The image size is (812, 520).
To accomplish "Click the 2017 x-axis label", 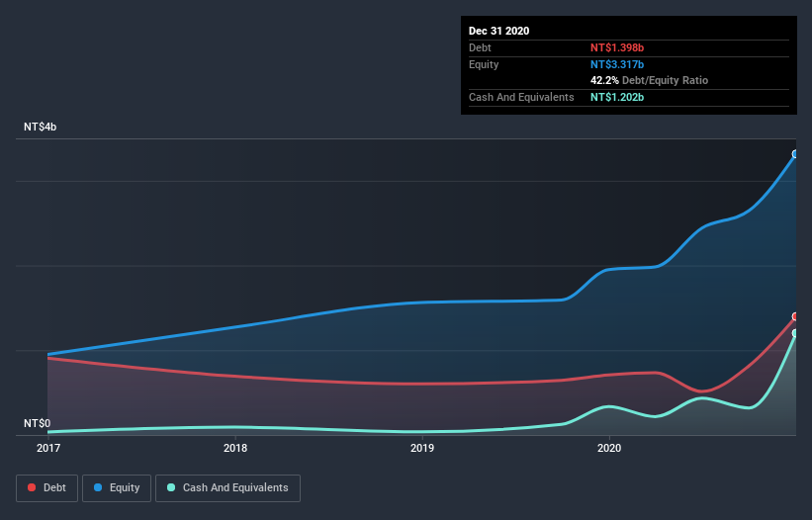I will coord(48,448).
